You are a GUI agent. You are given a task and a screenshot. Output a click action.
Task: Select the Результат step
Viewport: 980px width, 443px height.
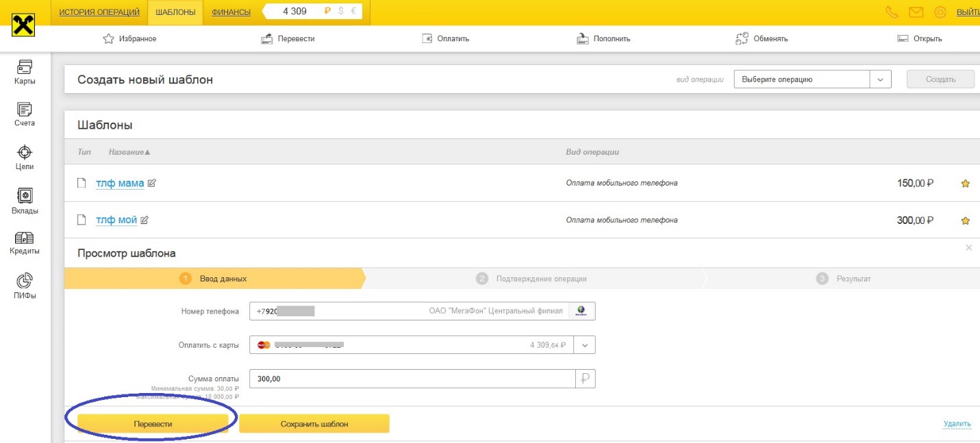point(844,279)
